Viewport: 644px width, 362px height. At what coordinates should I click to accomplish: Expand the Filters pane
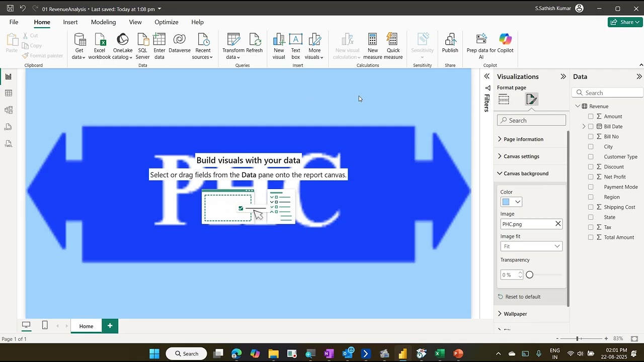tap(487, 76)
